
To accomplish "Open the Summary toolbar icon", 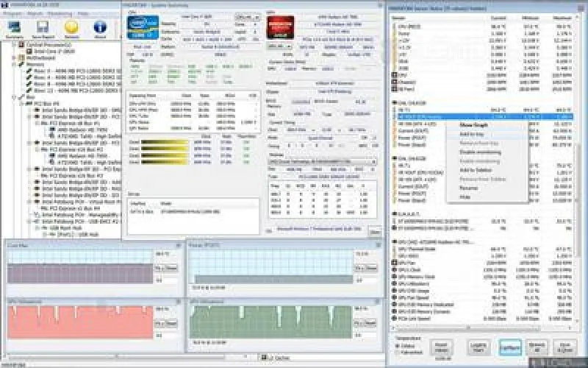I will 14,28.
